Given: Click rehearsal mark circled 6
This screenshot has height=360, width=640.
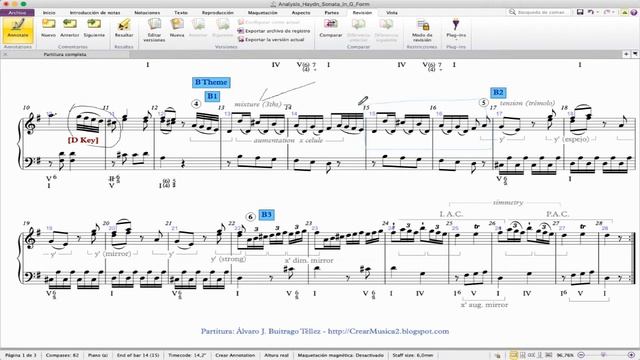Looking at the screenshot, I should click(250, 216).
